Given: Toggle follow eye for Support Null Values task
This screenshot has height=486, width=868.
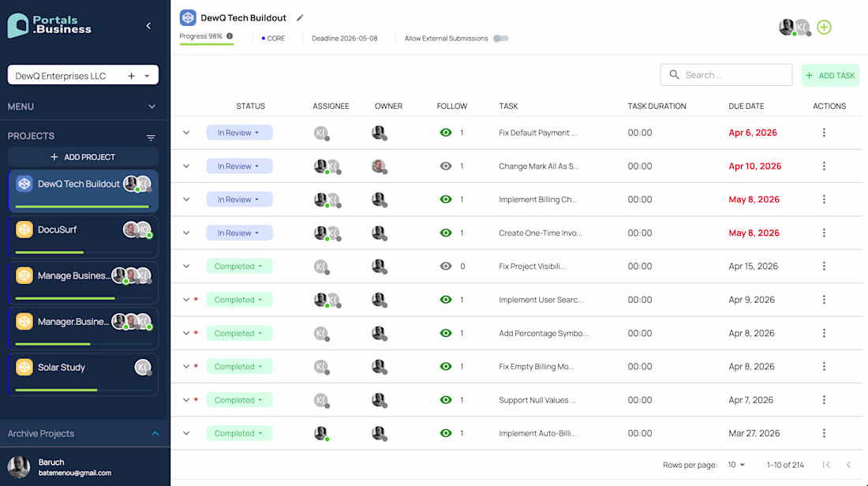Looking at the screenshot, I should click(446, 400).
